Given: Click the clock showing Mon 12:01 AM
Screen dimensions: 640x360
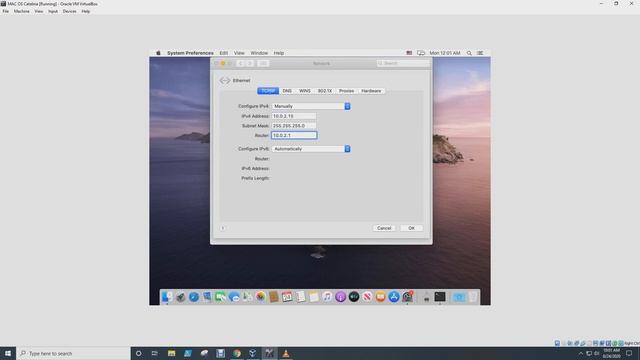Looking at the screenshot, I should [445, 53].
